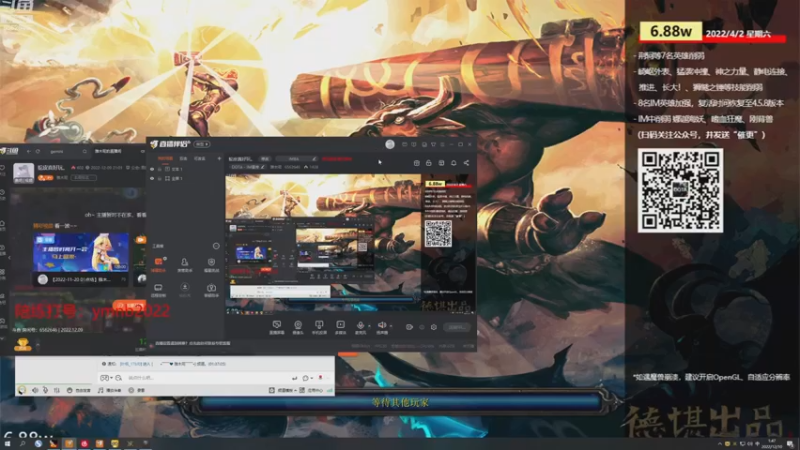Toggle visibility eye of the second scene row
This screenshot has width=800, height=450.
pyautogui.click(x=152, y=179)
